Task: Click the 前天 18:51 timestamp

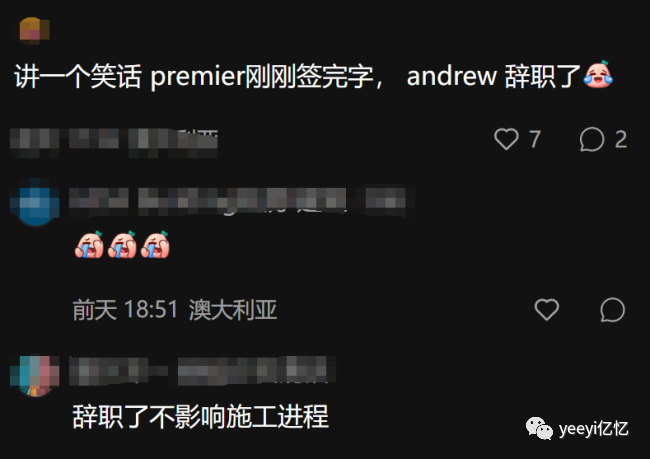Action: [125, 309]
